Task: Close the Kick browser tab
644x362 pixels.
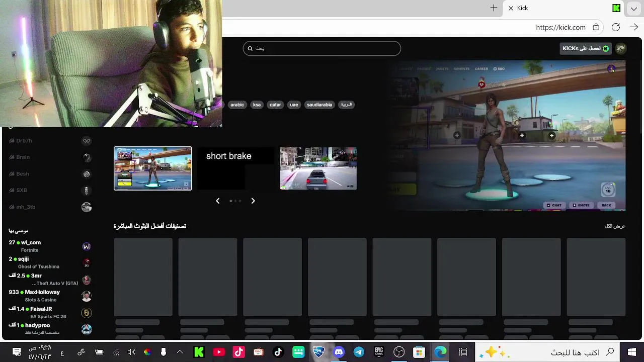Action: point(511,8)
